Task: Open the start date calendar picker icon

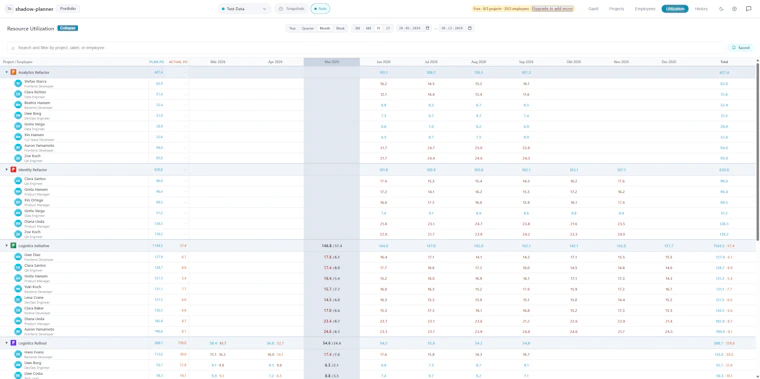Action: point(428,28)
